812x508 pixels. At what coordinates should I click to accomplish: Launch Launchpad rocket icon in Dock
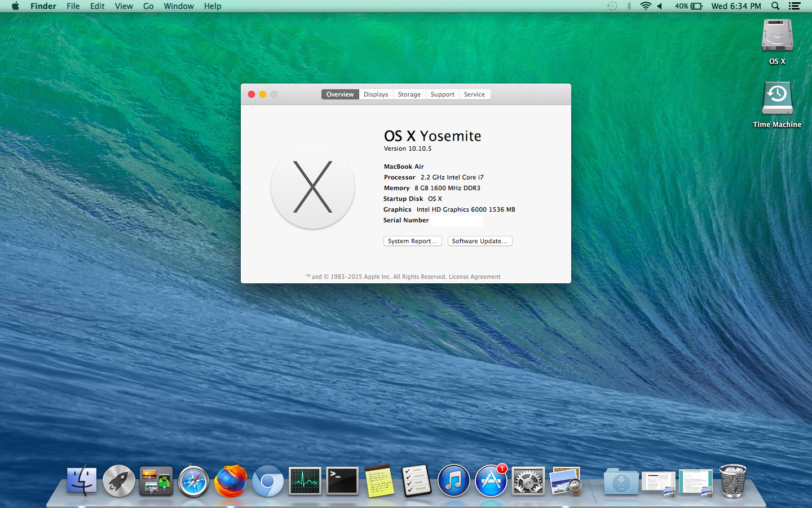point(119,481)
